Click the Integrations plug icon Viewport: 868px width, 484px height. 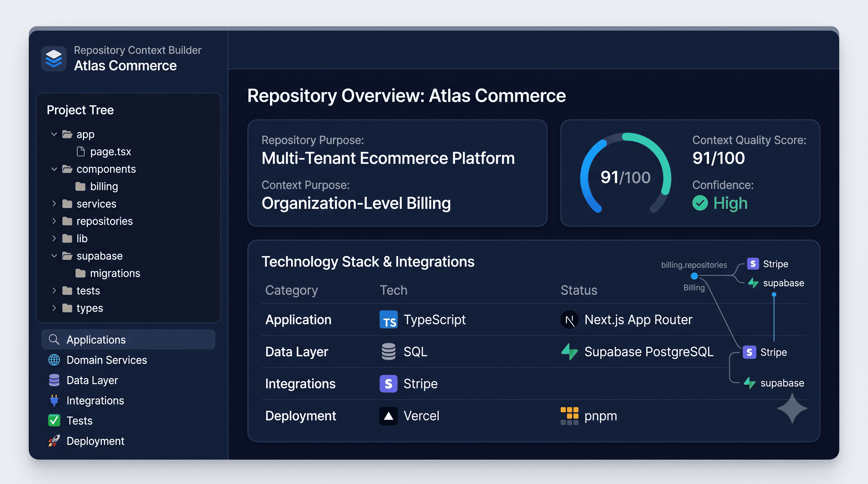(54, 400)
